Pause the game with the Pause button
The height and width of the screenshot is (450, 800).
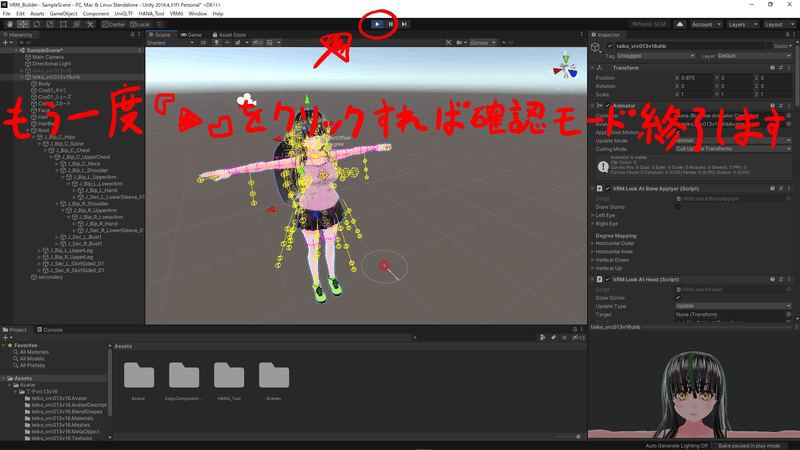click(391, 24)
